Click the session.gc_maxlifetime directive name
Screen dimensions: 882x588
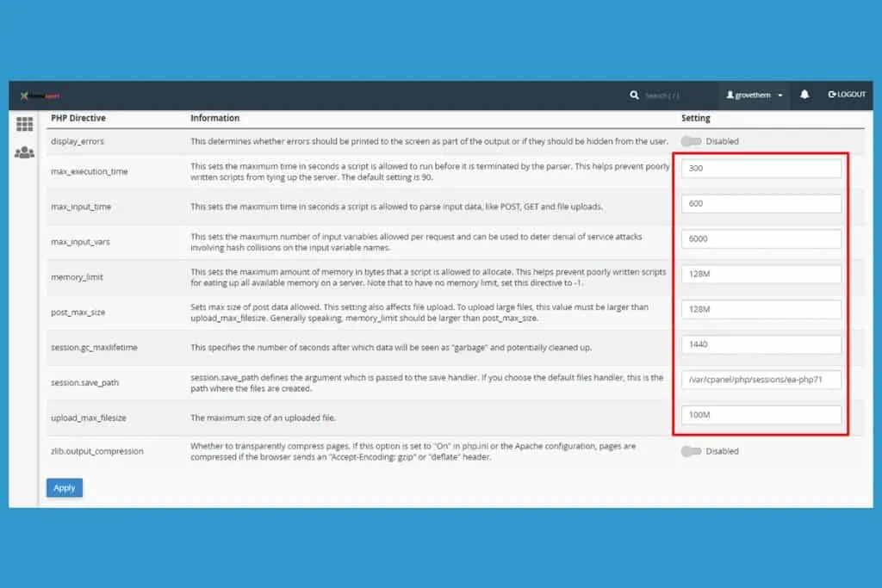coord(94,348)
